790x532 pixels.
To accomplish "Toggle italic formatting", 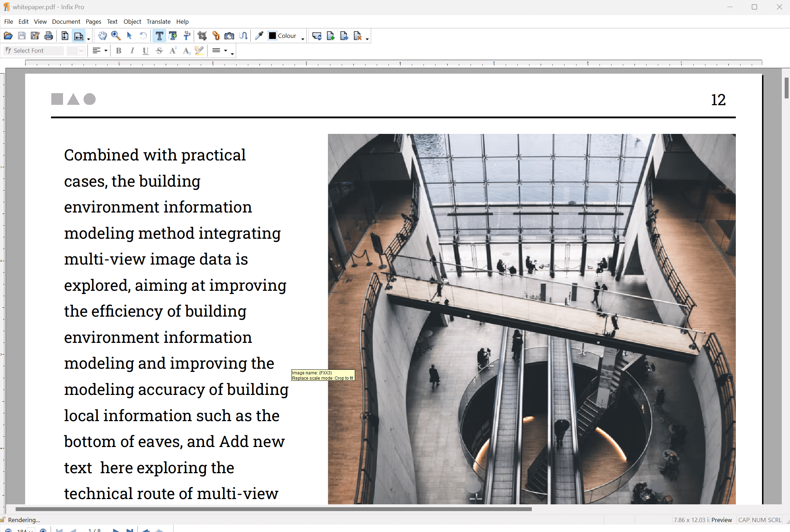I will 132,51.
